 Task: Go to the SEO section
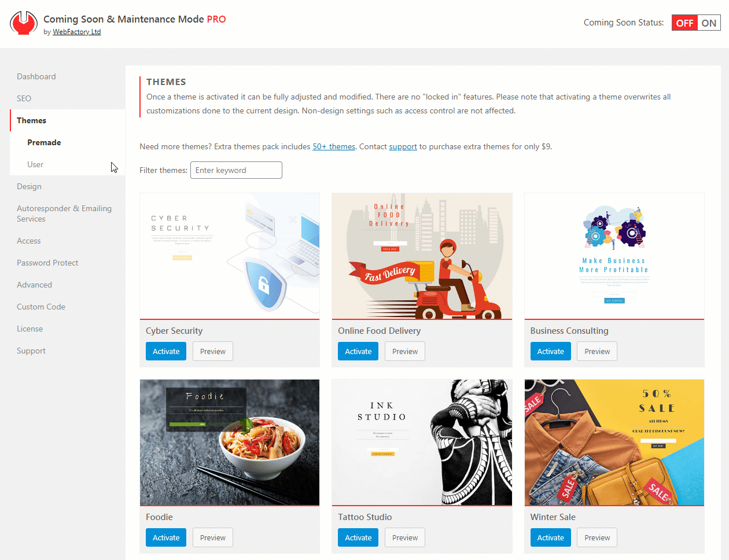[24, 98]
